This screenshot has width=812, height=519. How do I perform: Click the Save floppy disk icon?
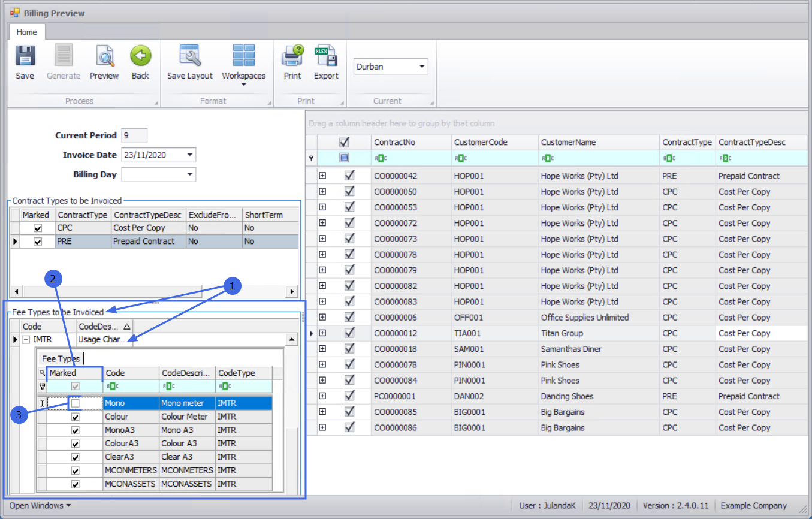pyautogui.click(x=25, y=57)
